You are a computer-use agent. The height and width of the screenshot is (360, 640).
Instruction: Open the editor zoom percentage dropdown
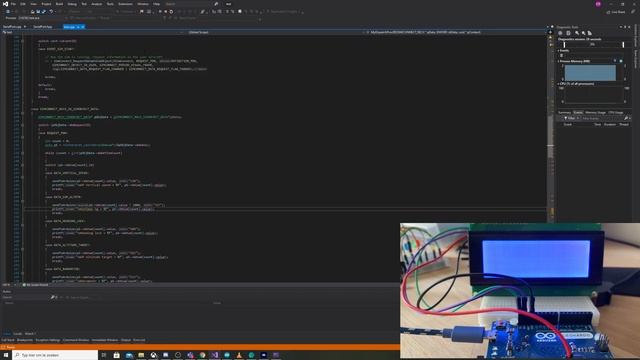[x=9, y=284]
